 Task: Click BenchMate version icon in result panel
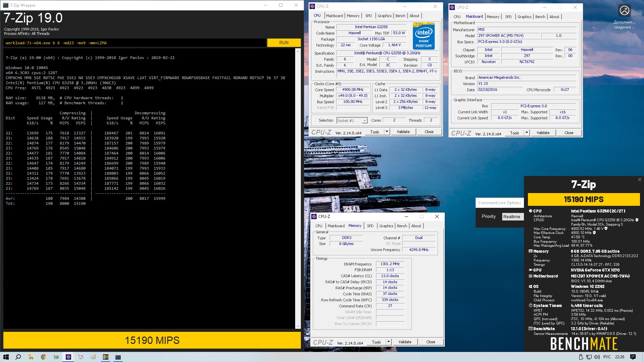tap(531, 329)
